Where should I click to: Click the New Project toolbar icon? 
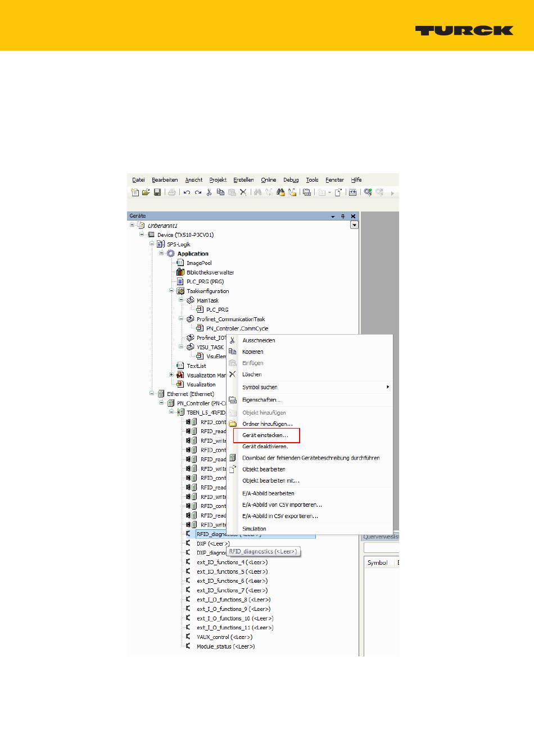(135, 192)
